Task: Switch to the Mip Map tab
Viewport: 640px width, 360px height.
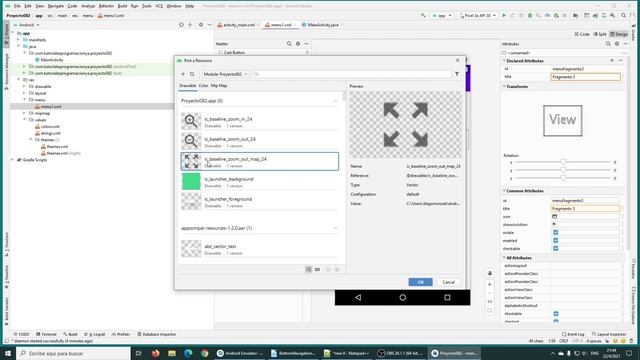Action: click(x=219, y=86)
